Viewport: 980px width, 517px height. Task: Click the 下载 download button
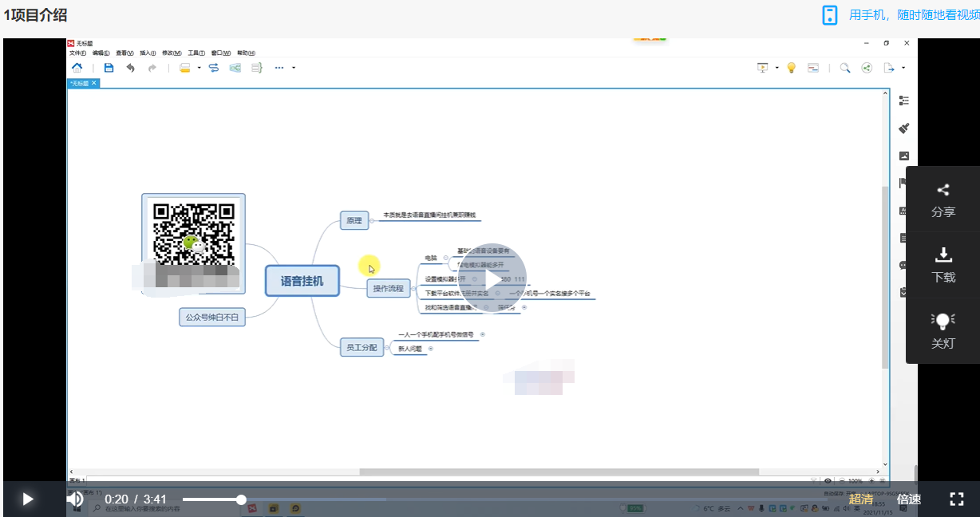tap(942, 265)
